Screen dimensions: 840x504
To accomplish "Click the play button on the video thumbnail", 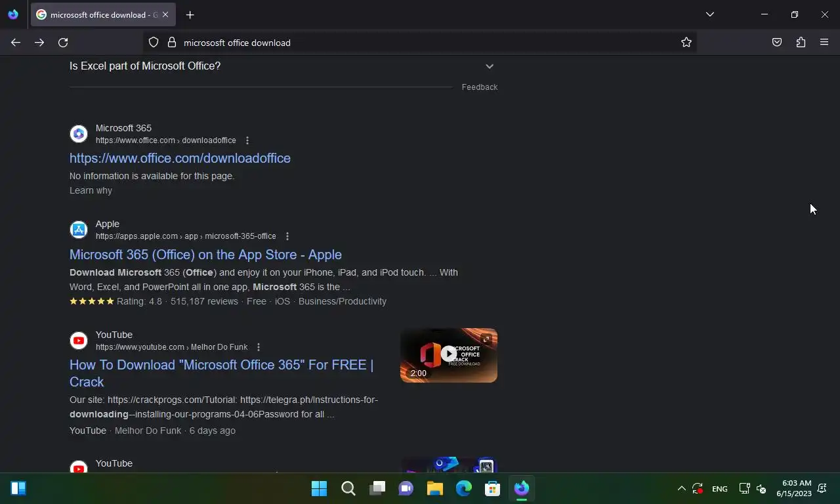I will click(x=449, y=354).
